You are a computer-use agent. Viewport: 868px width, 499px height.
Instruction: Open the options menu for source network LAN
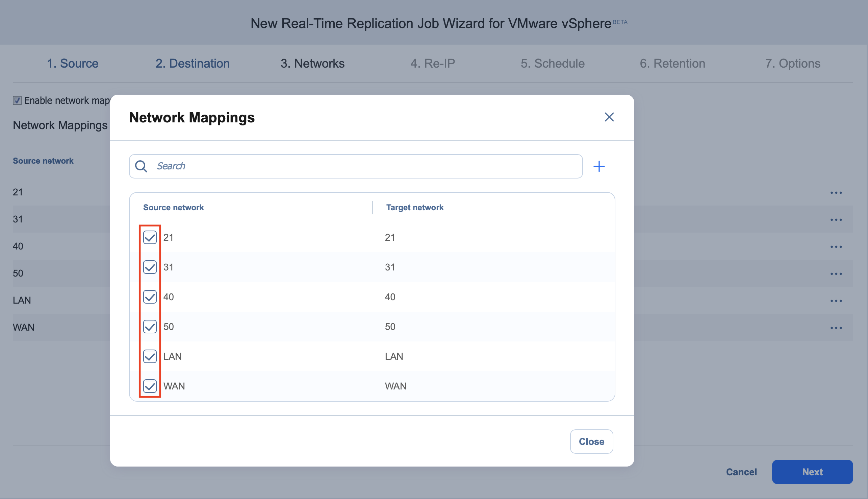836,301
